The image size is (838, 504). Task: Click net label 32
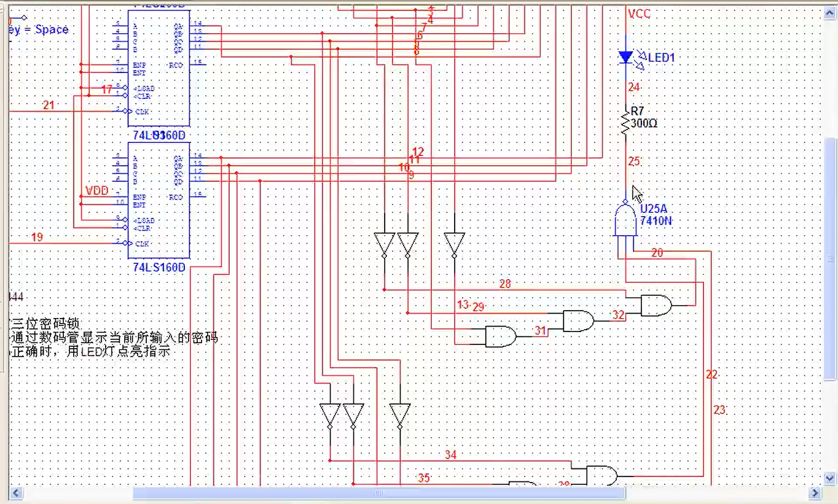pos(618,315)
